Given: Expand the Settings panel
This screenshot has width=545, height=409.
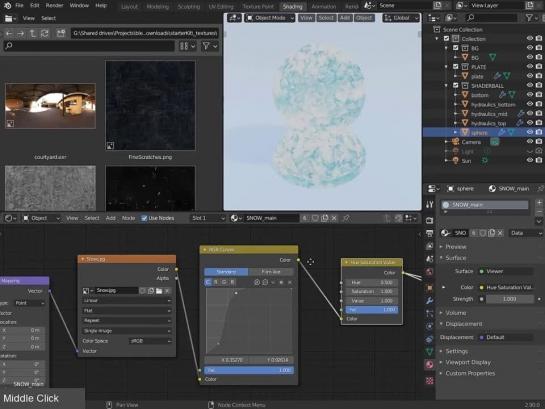Looking at the screenshot, I should coord(456,351).
